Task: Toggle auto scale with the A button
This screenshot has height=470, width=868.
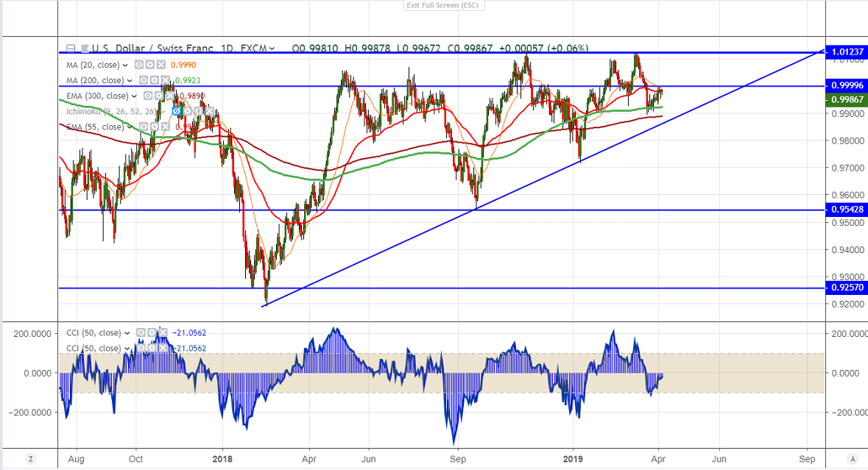Action: point(853,459)
